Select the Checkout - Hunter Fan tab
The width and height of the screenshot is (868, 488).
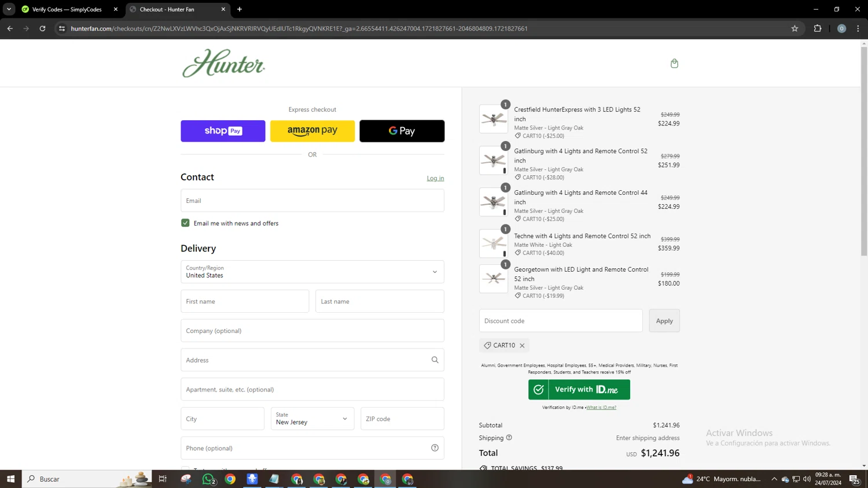point(177,9)
